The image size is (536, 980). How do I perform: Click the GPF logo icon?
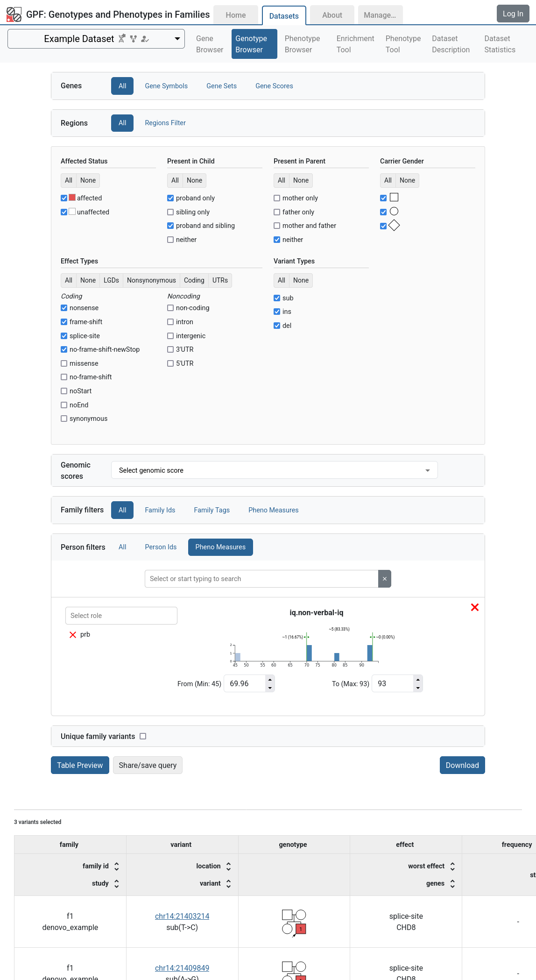click(x=14, y=14)
